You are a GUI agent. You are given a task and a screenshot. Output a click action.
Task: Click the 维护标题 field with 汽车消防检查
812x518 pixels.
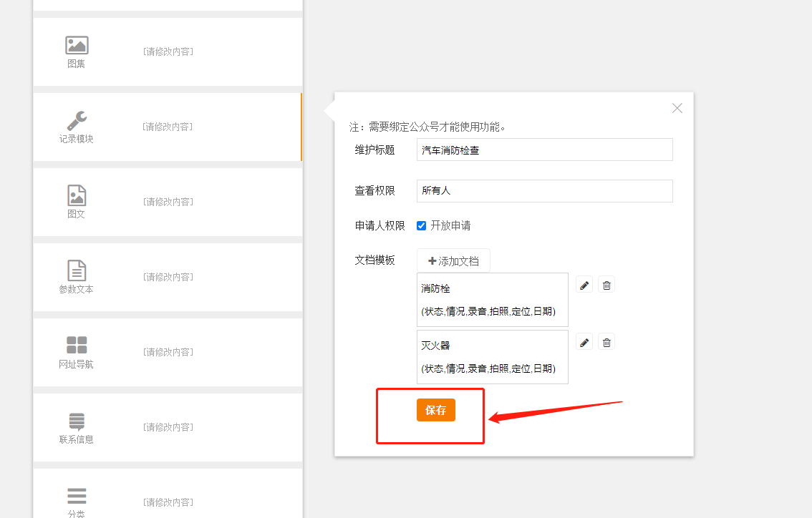[544, 150]
